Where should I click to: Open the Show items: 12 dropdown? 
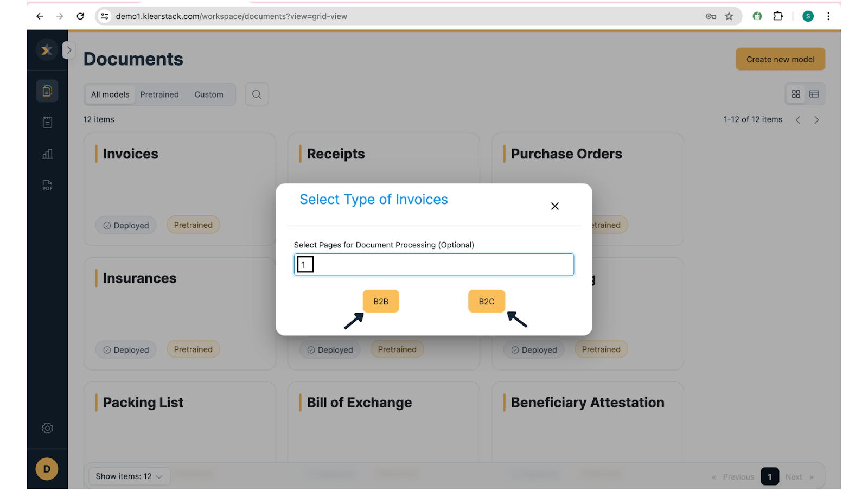(129, 476)
